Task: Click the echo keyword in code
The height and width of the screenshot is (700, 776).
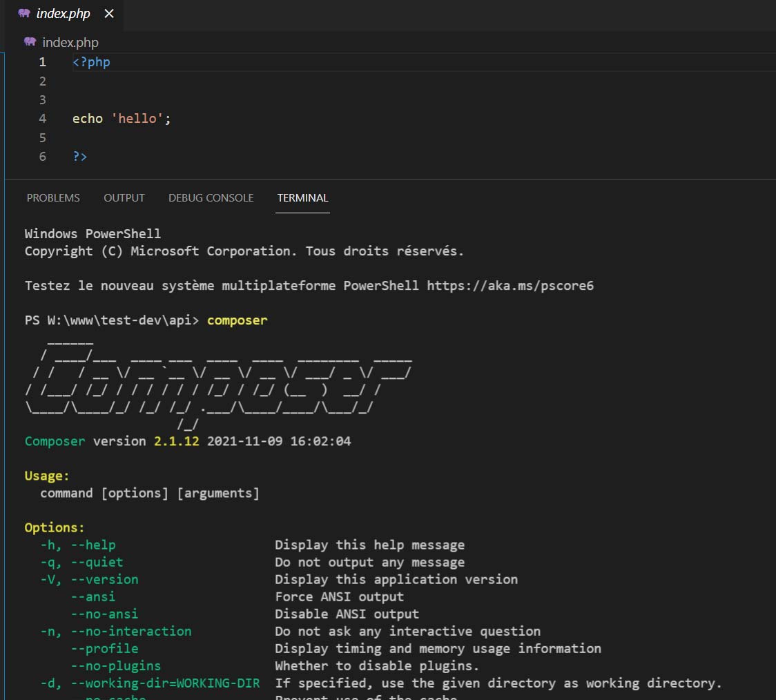Action: pyautogui.click(x=88, y=119)
